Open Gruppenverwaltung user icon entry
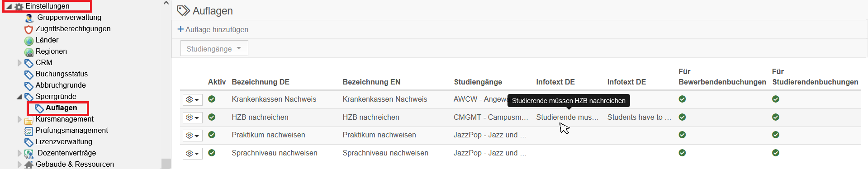 tap(29, 18)
